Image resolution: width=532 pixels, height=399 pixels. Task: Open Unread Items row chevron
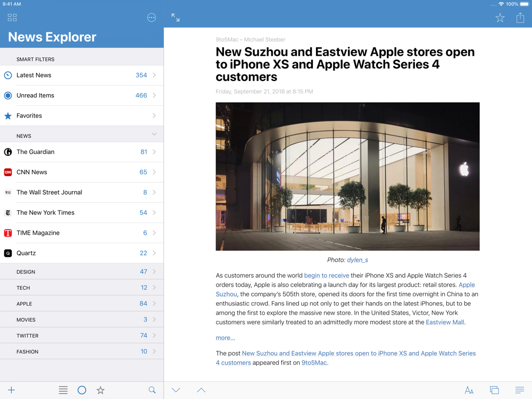pyautogui.click(x=154, y=95)
